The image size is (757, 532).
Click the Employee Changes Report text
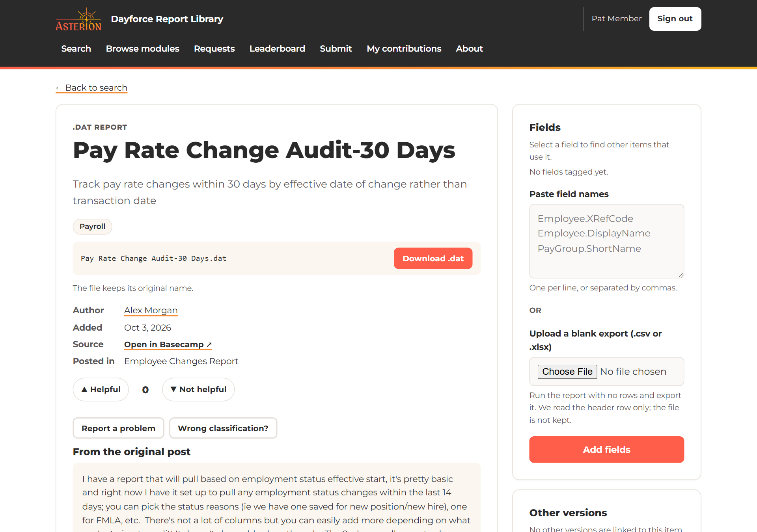tap(181, 361)
